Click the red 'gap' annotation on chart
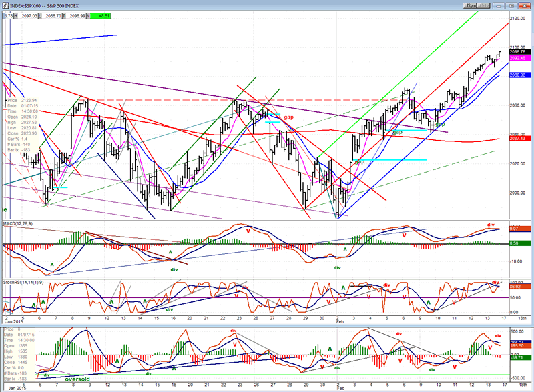534x392 pixels. click(x=289, y=117)
